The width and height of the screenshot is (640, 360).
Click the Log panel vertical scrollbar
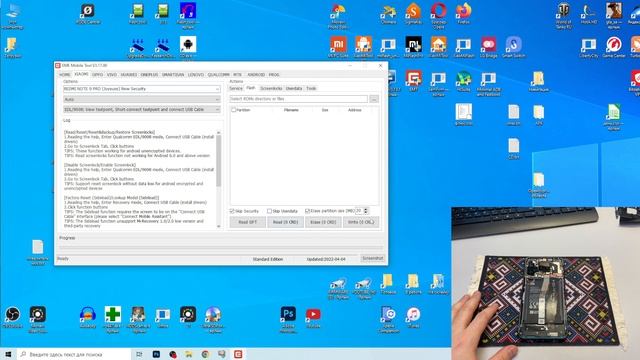point(218,161)
